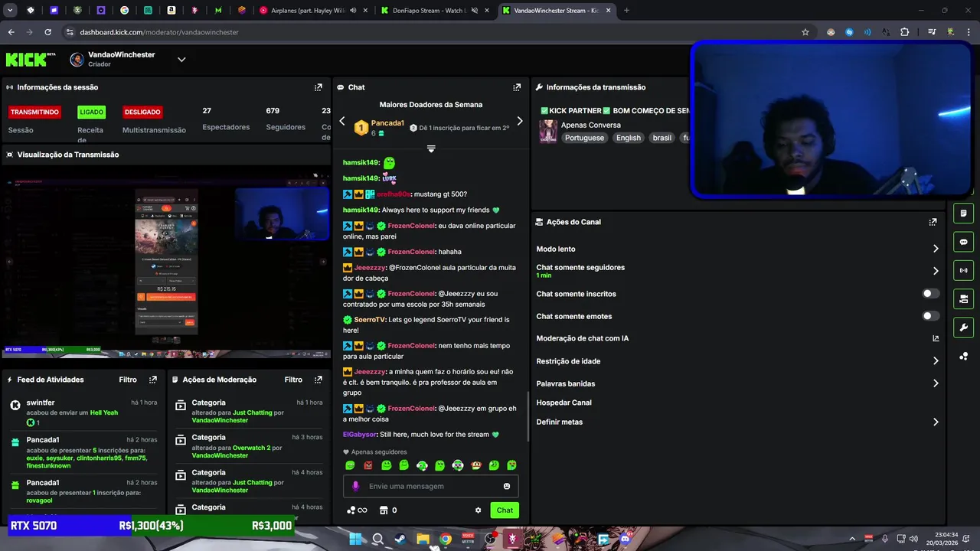
Task: Click the stream preview thumbnail
Action: coord(165,263)
